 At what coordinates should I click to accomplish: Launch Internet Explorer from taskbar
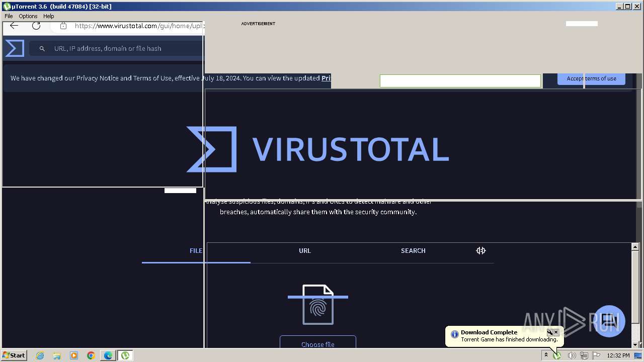(x=40, y=355)
